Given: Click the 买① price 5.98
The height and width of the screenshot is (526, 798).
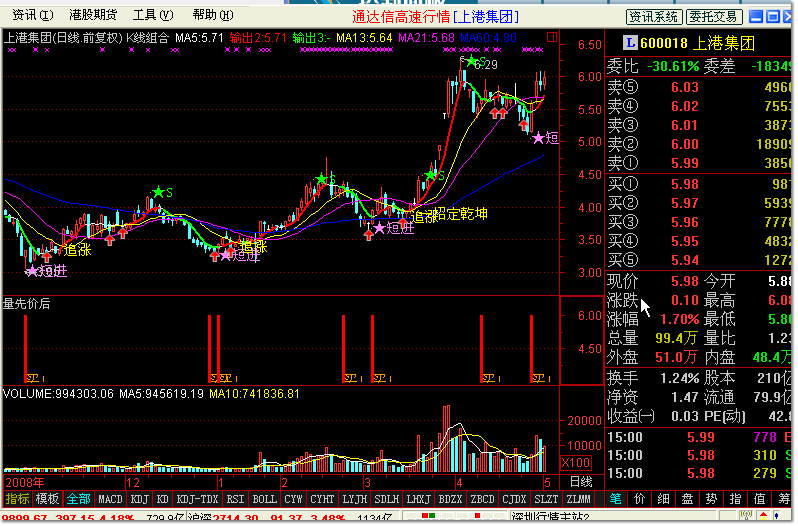Looking at the screenshot, I should click(x=685, y=184).
